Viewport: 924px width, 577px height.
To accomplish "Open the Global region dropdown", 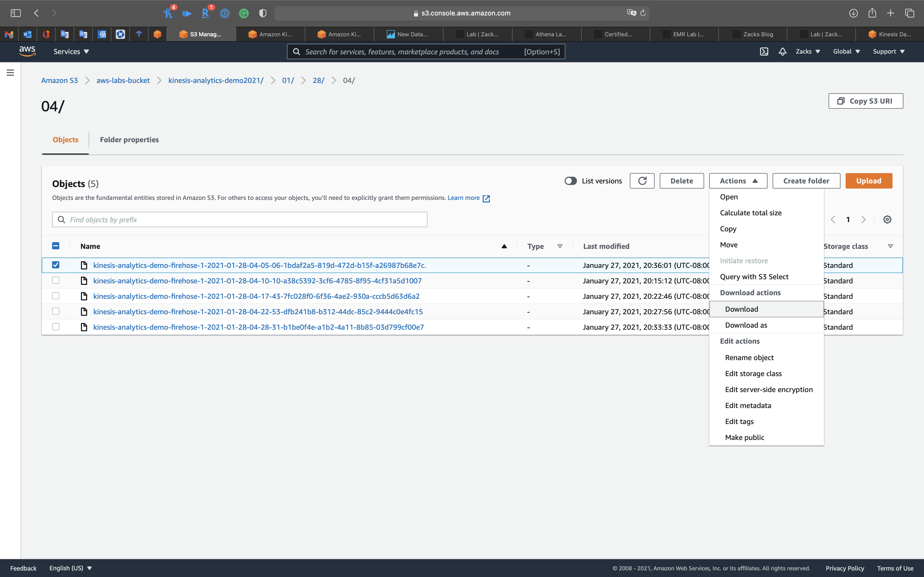I will (x=846, y=52).
